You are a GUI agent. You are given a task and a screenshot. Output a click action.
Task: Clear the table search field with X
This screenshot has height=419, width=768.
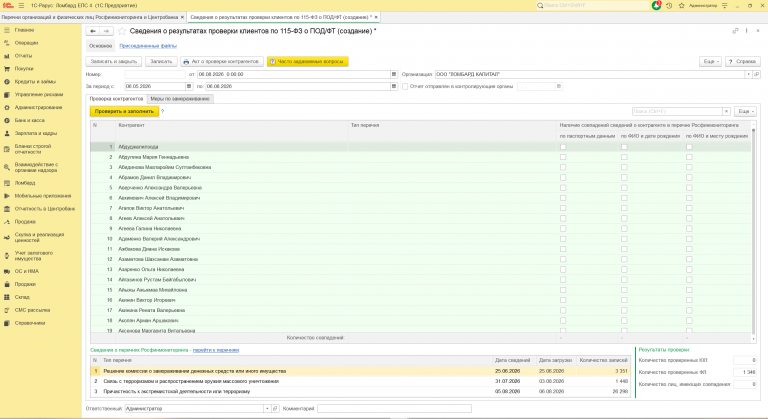726,111
